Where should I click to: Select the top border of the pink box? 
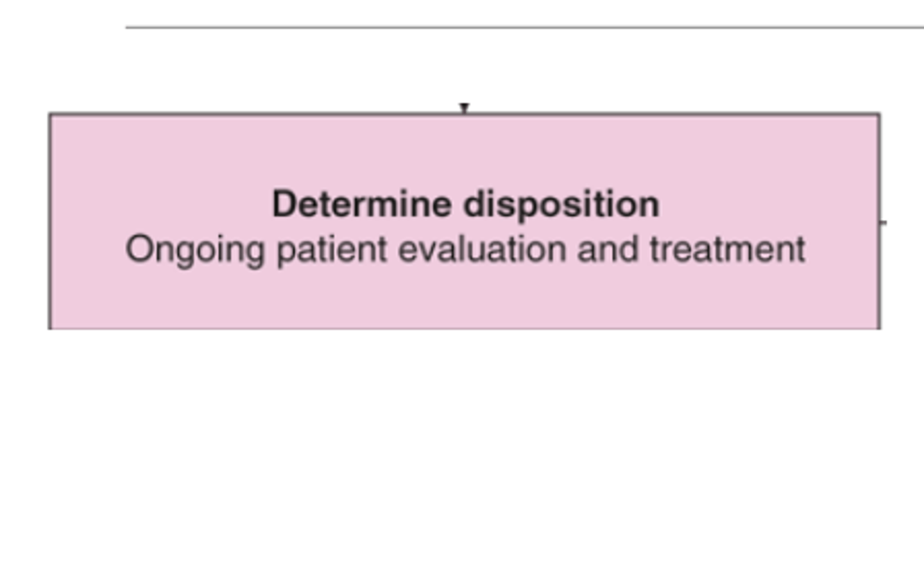point(465,115)
